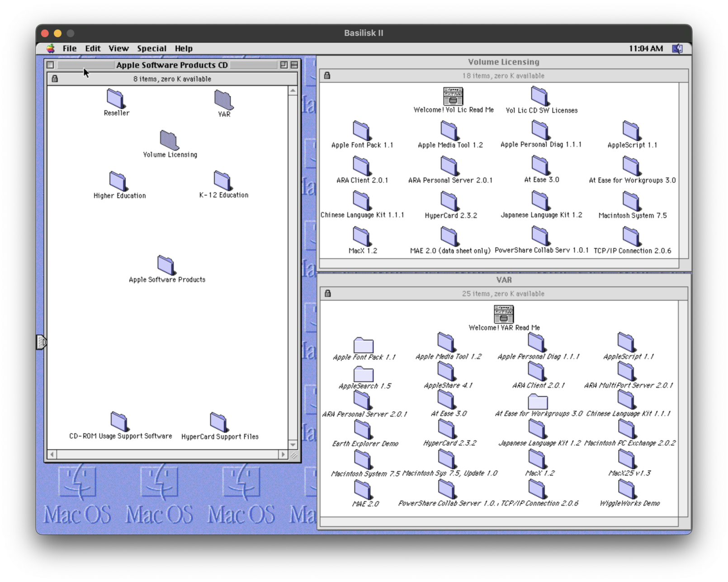
Task: Click scroll down arrow in CD window
Action: 293,445
